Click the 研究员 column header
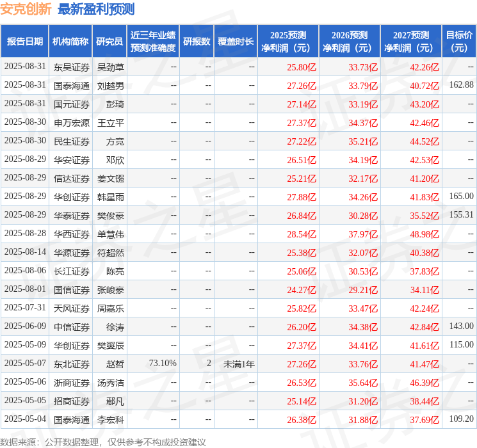The height and width of the screenshot is (448, 477). click(109, 42)
